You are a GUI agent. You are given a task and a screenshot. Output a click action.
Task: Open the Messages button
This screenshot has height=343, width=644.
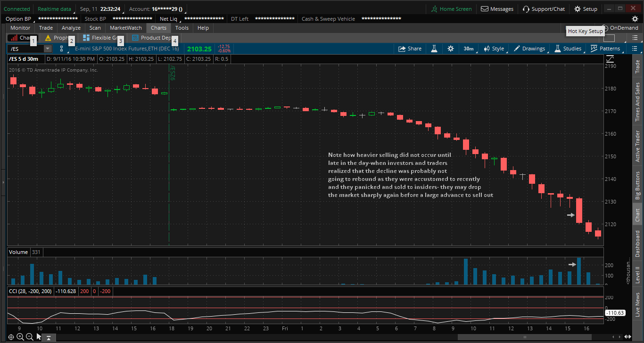[x=497, y=9]
